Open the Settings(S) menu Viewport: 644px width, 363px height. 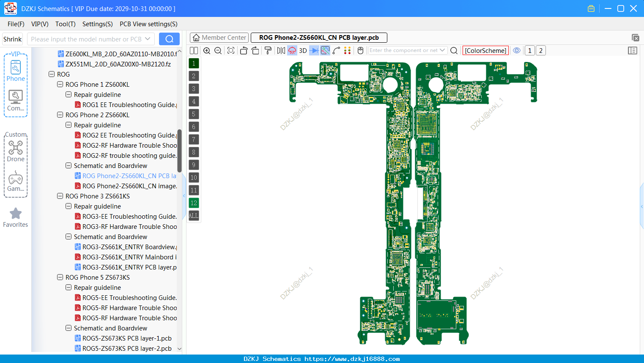click(x=98, y=24)
